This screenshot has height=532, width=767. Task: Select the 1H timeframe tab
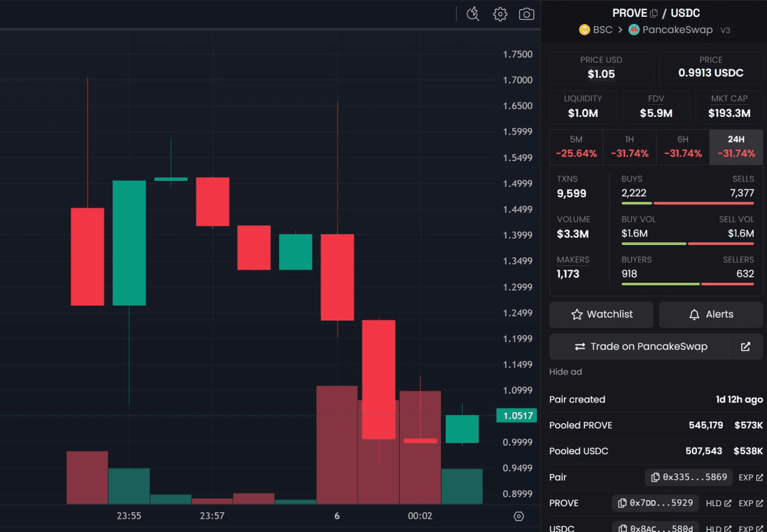[629, 147]
